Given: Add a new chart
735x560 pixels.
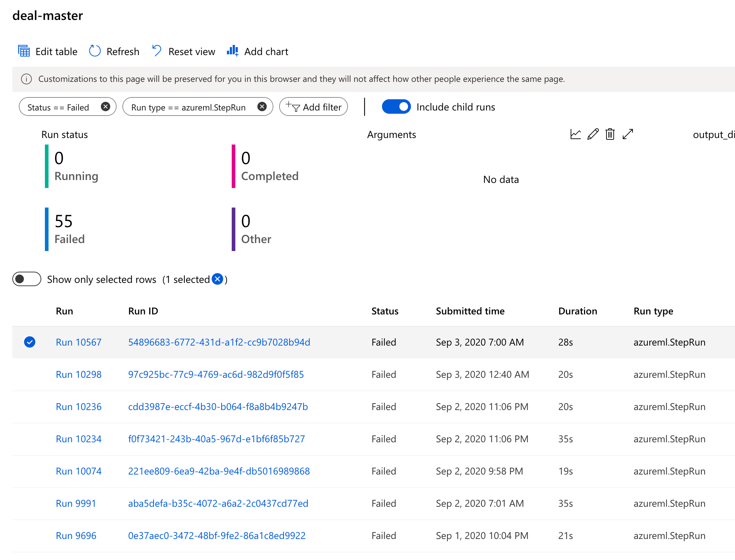Looking at the screenshot, I should (x=257, y=51).
